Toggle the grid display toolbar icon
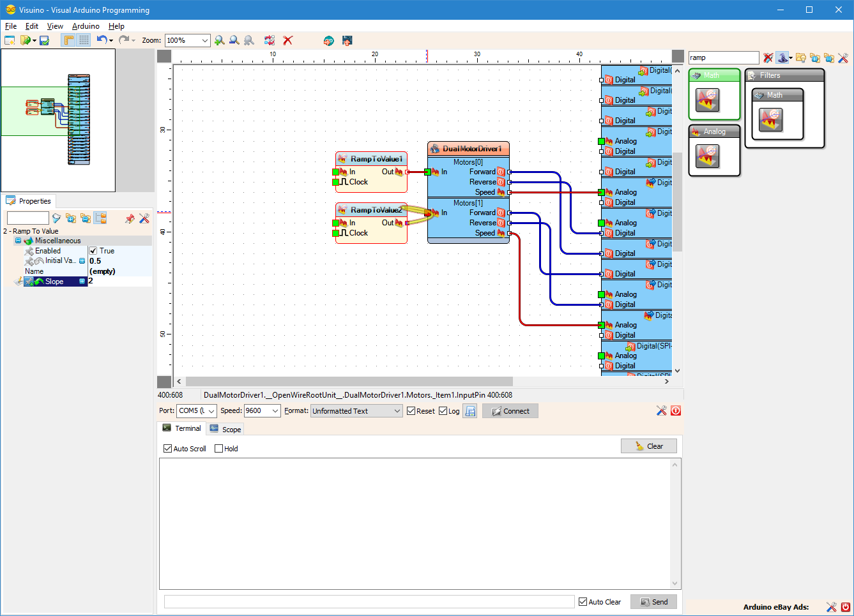The image size is (854, 616). [84, 40]
